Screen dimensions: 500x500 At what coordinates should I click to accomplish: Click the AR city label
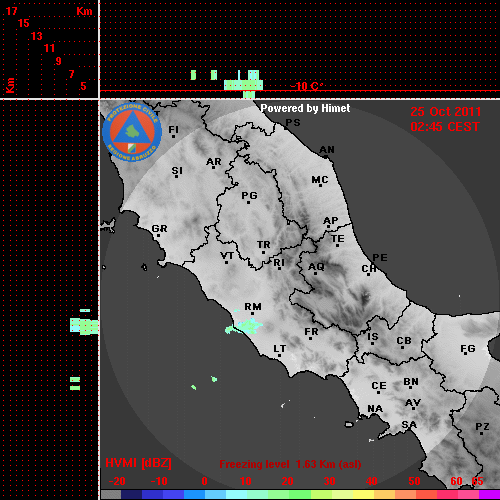pyautogui.click(x=214, y=162)
